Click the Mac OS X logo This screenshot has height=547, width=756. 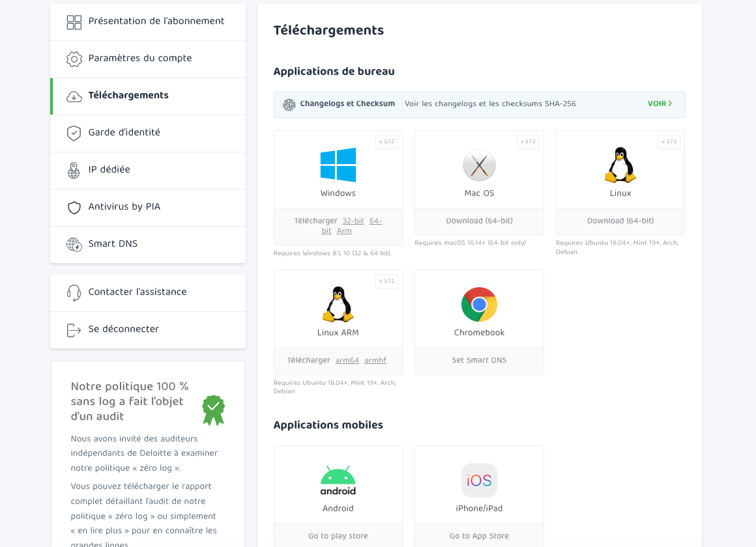[479, 165]
